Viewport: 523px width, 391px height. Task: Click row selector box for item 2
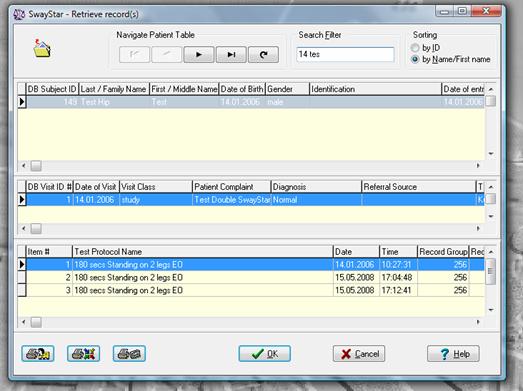click(22, 277)
